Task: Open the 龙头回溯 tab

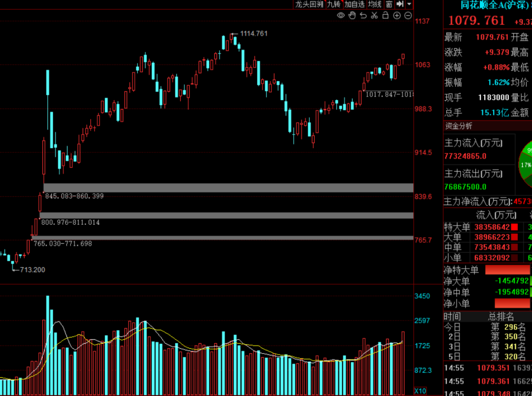Action: pos(309,4)
